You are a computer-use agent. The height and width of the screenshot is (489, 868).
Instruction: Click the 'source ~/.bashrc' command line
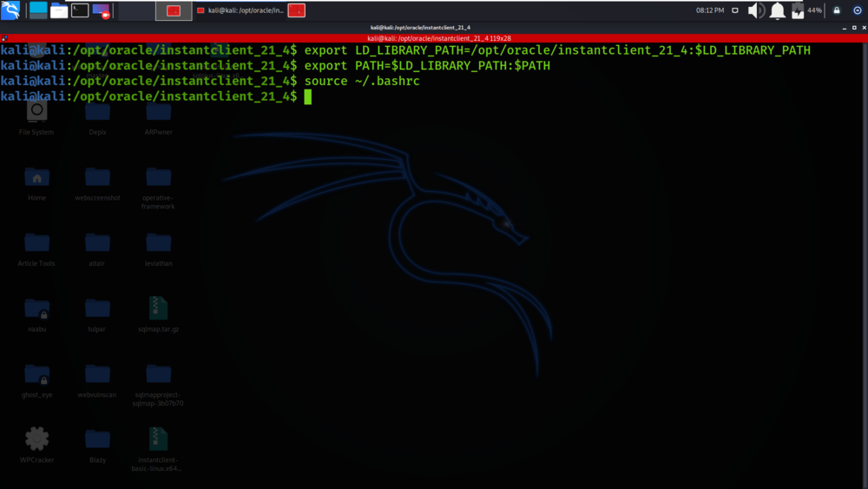click(362, 81)
